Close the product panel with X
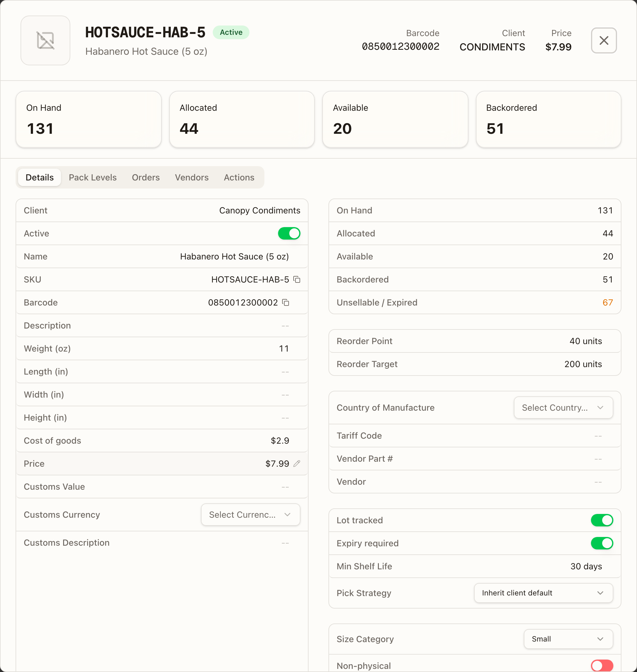The height and width of the screenshot is (672, 637). [604, 40]
